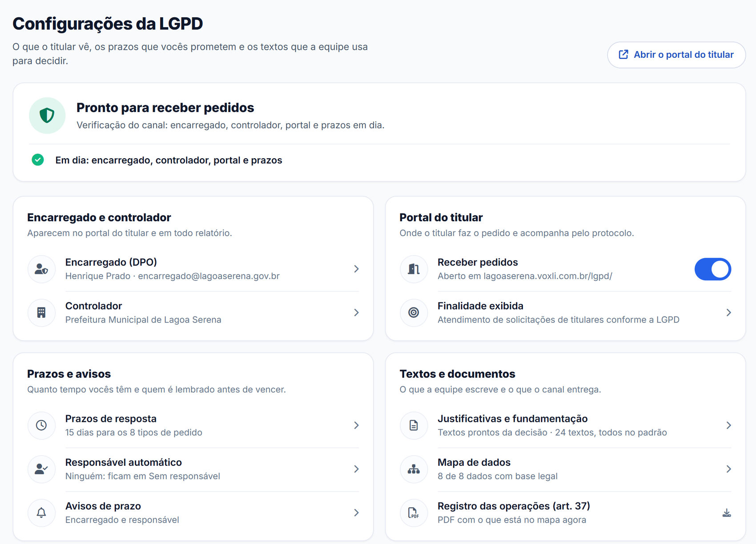Click 'Ninguém: ficam em Sem responsável' text
This screenshot has height=544, width=756.
[x=143, y=476]
